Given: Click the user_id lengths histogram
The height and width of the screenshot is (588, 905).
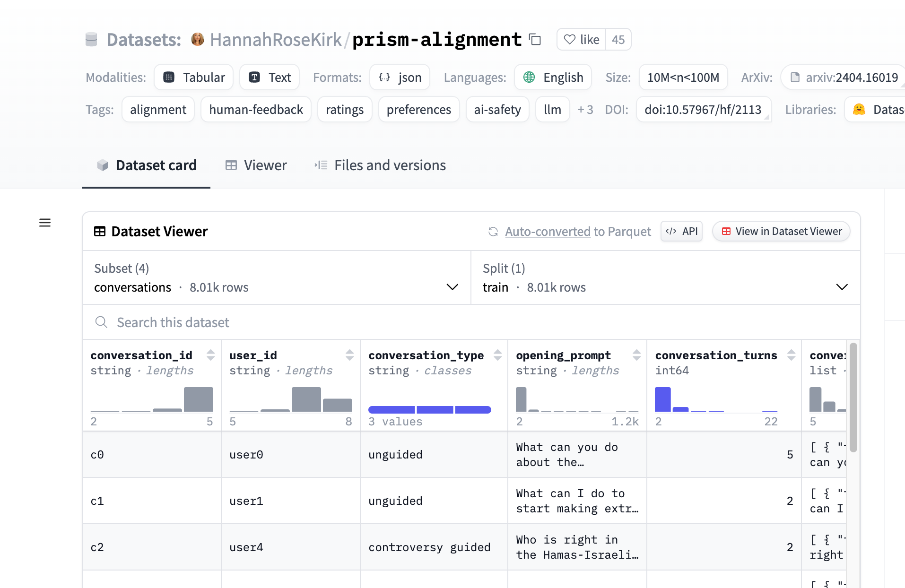Looking at the screenshot, I should point(291,399).
